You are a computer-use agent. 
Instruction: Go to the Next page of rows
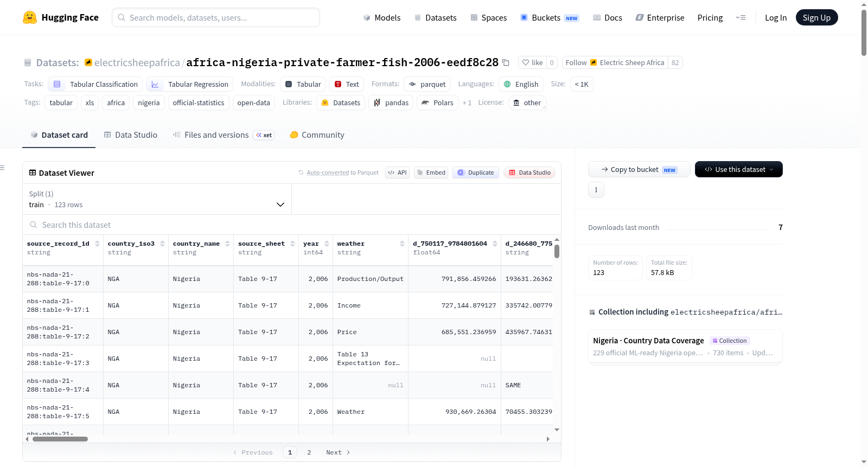338,452
